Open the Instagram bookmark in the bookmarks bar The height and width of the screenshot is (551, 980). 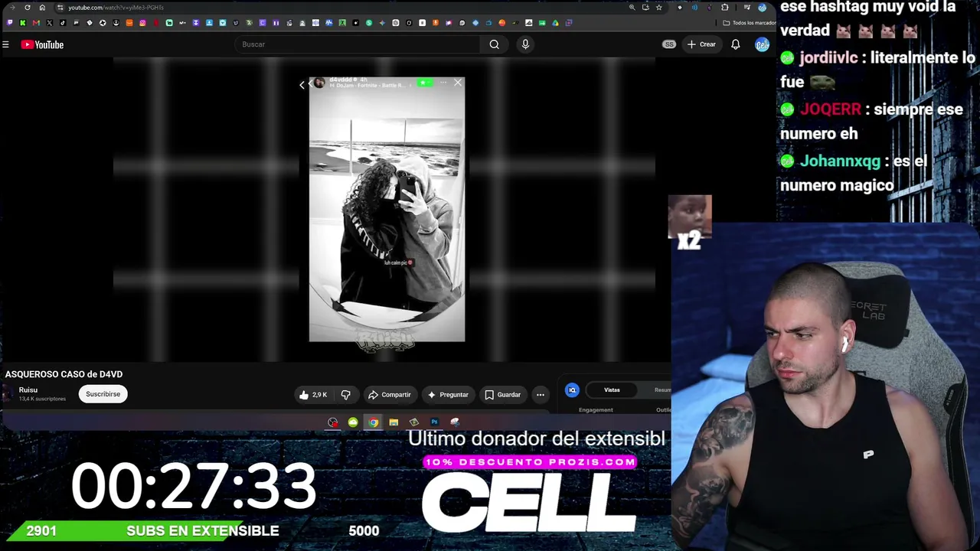coord(142,23)
